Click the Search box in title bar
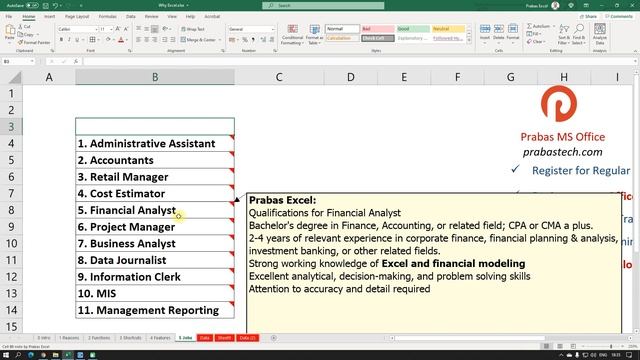Screen dimensions: 640x360 coord(323,6)
